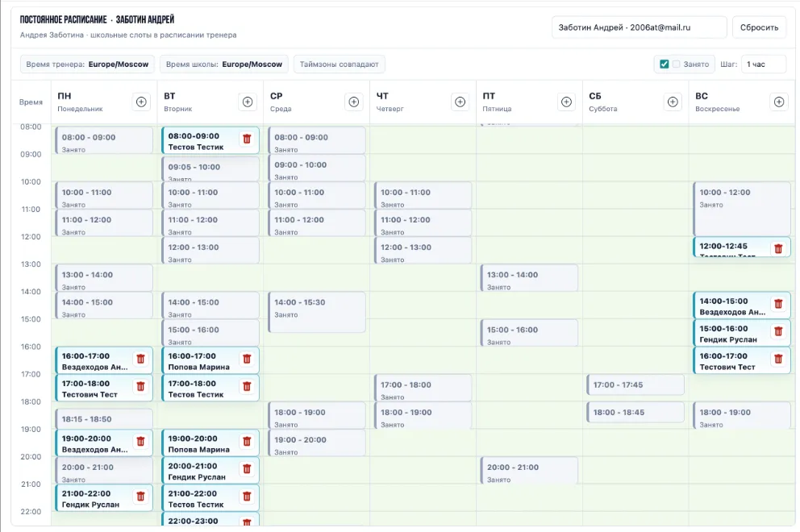This screenshot has height=532, width=800.
Task: Add a slot to Wednesday column
Action: point(353,102)
